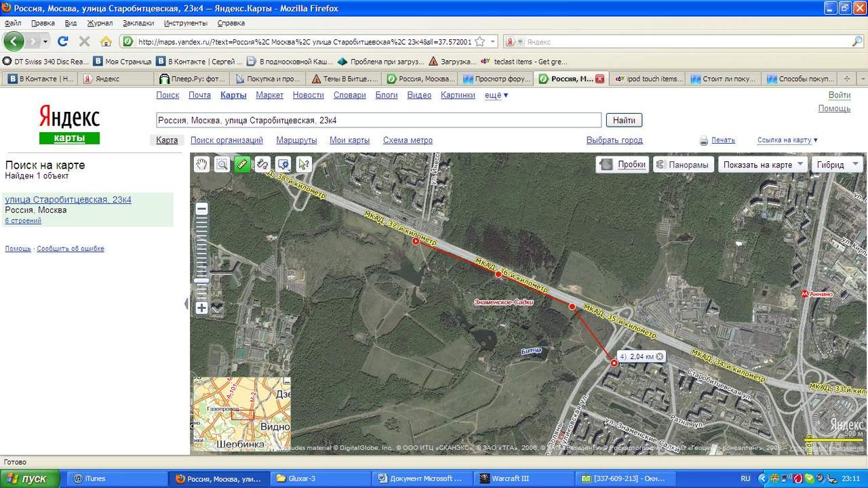
Task: Select the Поиск организаций tab
Action: point(226,140)
